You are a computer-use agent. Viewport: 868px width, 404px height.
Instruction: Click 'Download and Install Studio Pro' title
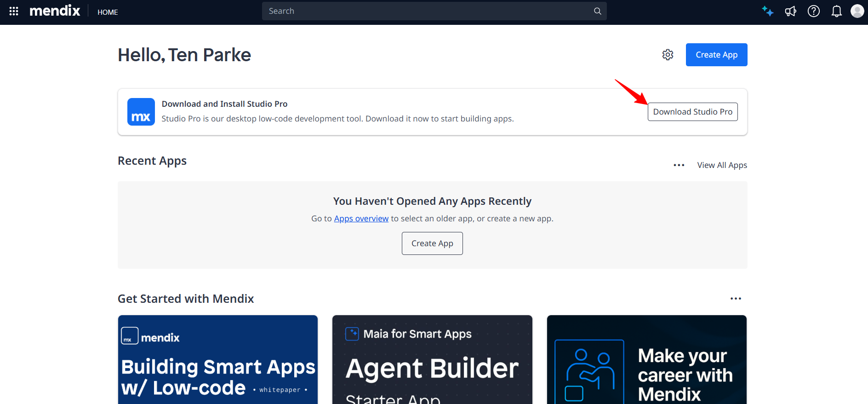click(x=224, y=104)
